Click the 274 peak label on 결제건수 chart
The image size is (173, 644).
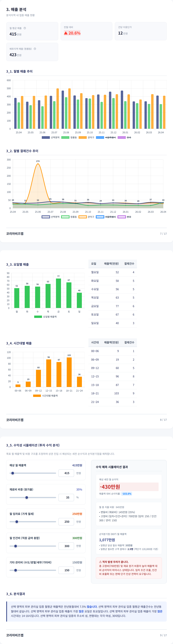click(38, 161)
